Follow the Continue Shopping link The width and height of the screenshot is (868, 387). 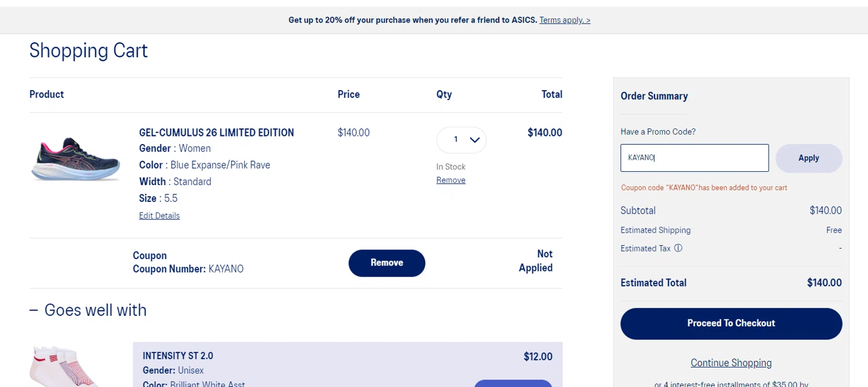pos(731,363)
